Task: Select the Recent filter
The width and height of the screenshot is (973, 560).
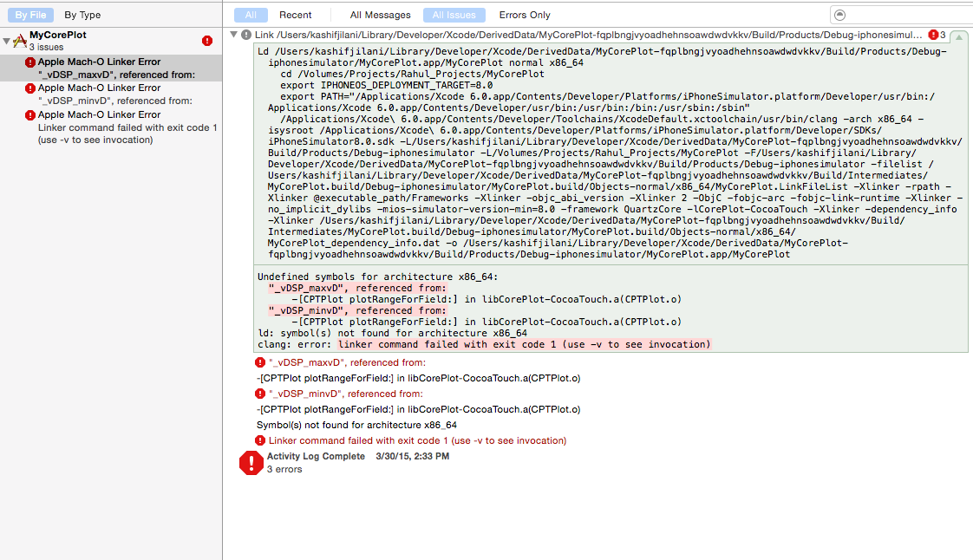Action: pyautogui.click(x=296, y=15)
